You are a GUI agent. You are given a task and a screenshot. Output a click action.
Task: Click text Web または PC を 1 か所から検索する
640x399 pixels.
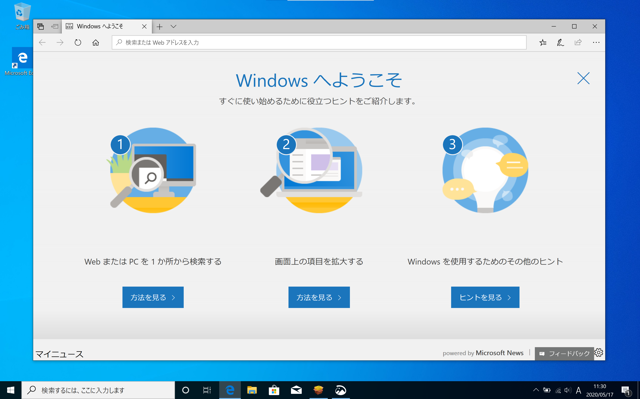pos(153,262)
